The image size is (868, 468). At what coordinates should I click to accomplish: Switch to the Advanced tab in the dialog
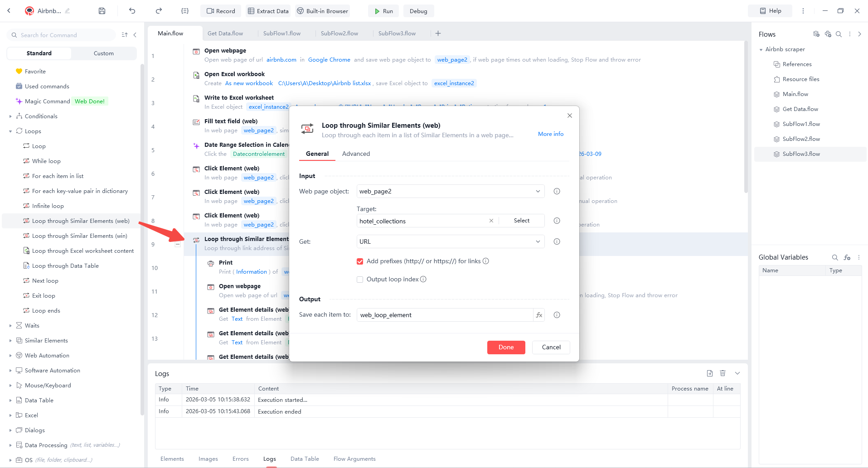point(356,154)
